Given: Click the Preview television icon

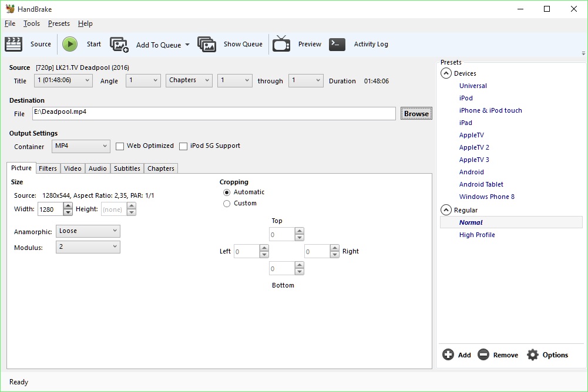Looking at the screenshot, I should click(281, 44).
